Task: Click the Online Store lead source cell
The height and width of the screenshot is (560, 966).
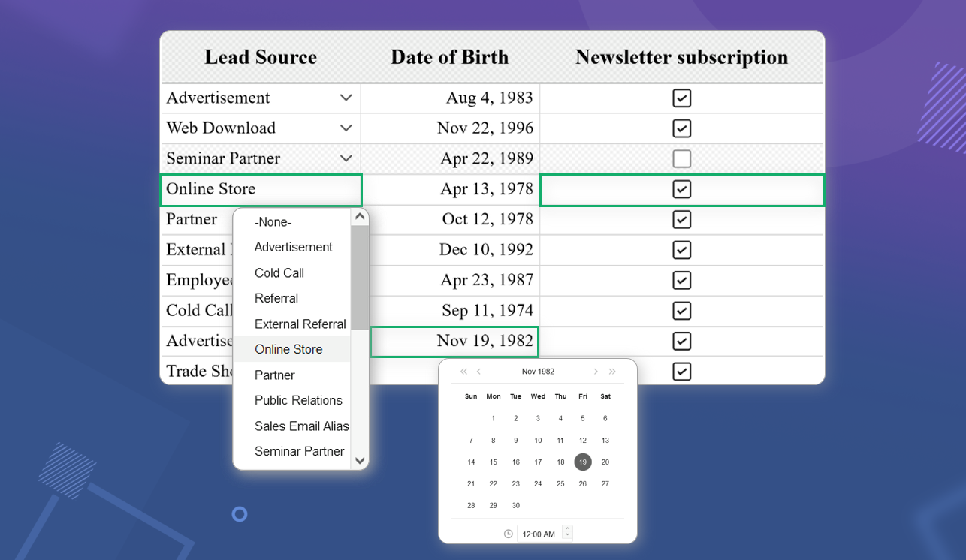Action: pyautogui.click(x=261, y=189)
